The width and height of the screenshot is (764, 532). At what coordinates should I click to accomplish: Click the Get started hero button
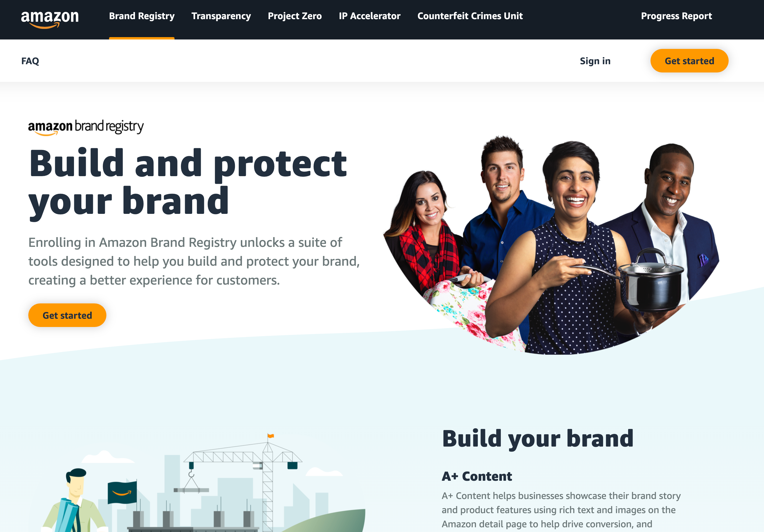67,315
